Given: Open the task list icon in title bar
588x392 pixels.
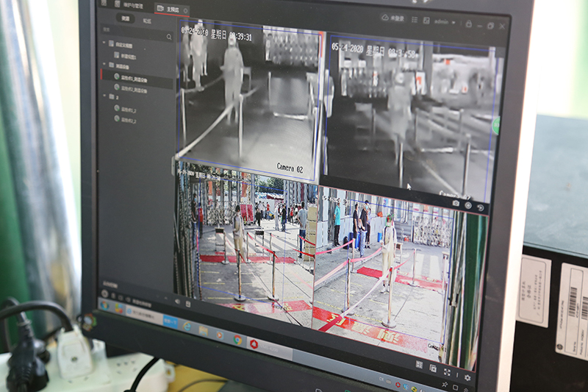Looking at the screenshot, I should click(x=415, y=20).
